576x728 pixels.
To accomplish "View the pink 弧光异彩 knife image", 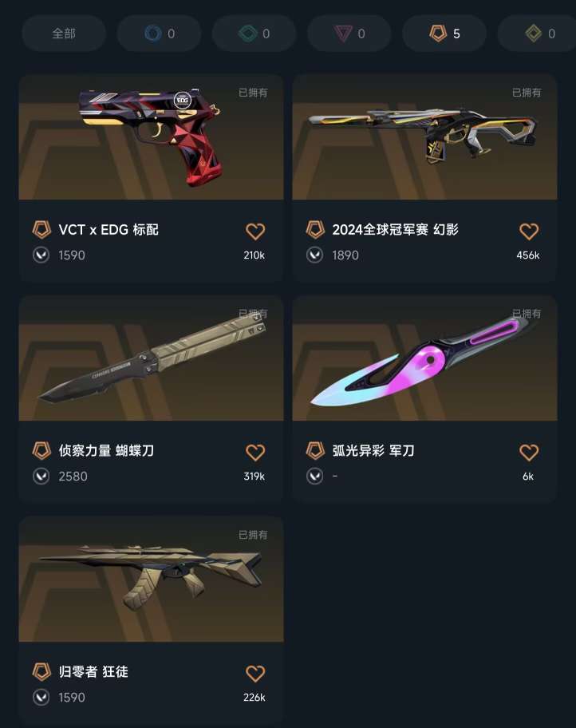I will (x=424, y=358).
